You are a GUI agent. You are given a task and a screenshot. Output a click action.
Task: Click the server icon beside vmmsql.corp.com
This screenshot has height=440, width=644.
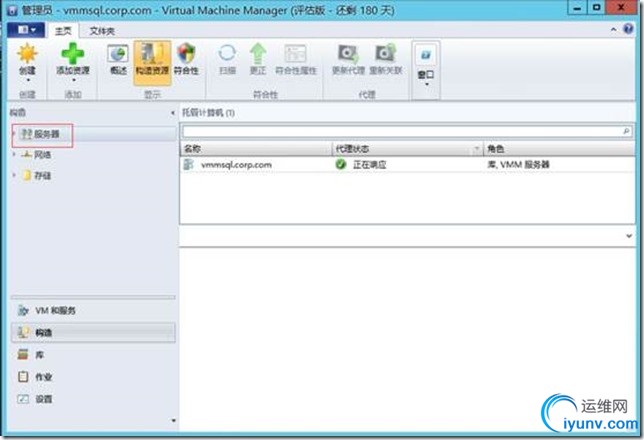point(189,164)
